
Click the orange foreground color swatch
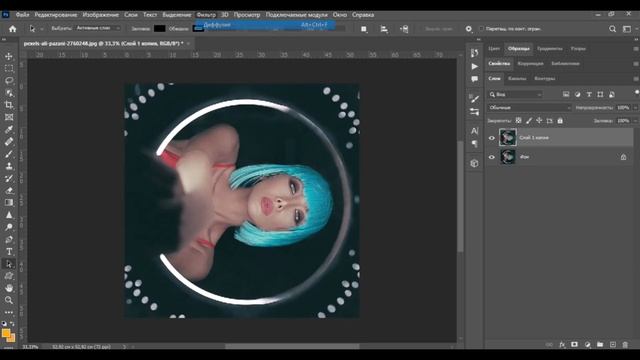tap(7, 334)
